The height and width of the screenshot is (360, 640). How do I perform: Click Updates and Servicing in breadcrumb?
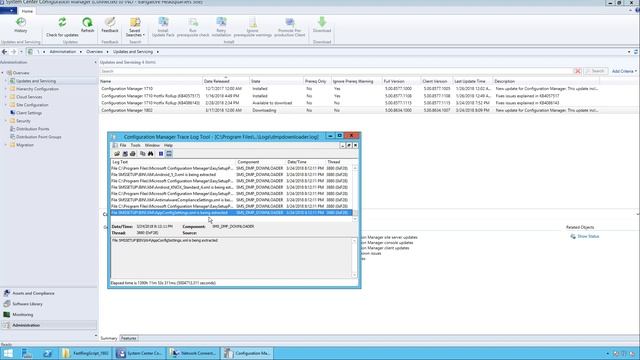(x=133, y=52)
